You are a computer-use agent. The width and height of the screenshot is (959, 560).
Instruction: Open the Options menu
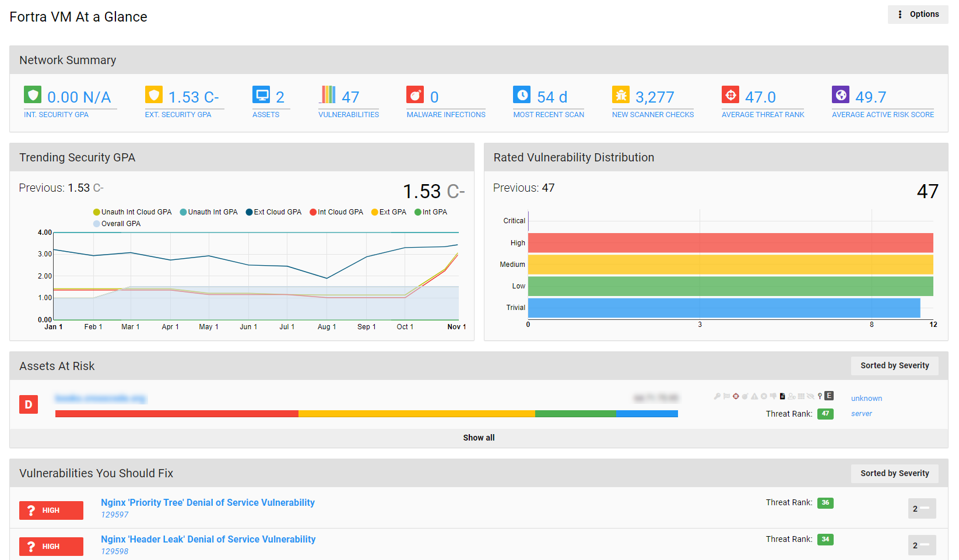coord(918,15)
